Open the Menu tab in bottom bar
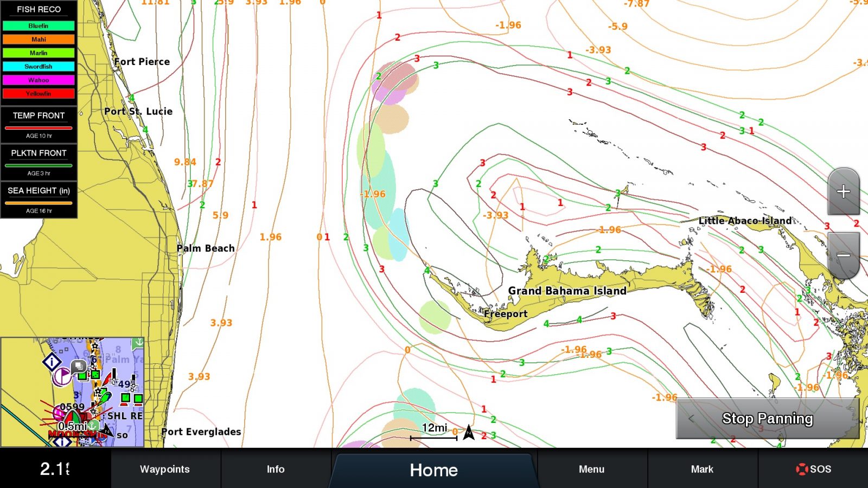The width and height of the screenshot is (868, 488). [x=591, y=469]
